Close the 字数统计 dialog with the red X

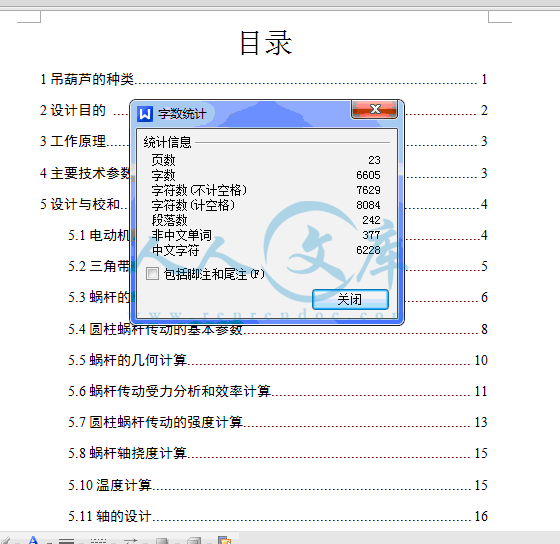tap(374, 109)
